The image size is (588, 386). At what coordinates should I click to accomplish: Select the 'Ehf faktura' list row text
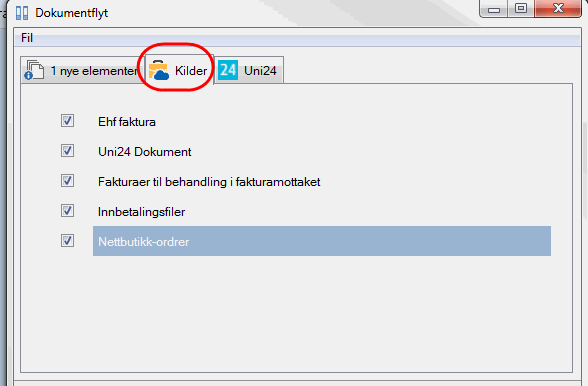tap(127, 122)
